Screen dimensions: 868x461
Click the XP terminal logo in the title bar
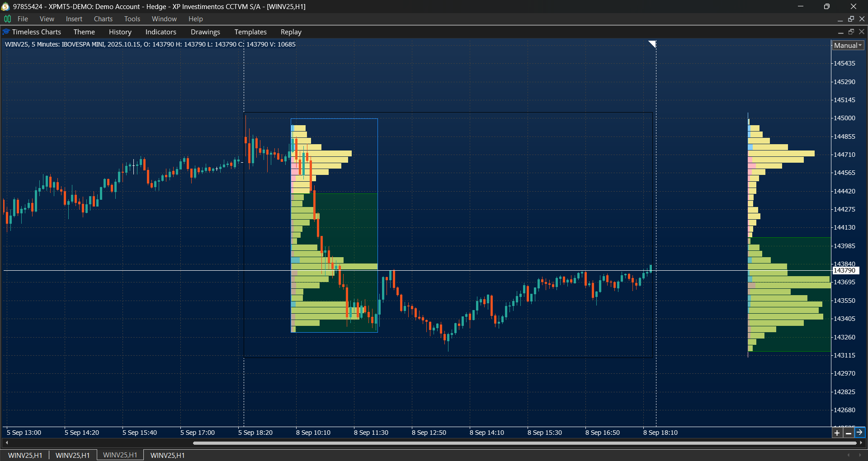5,6
